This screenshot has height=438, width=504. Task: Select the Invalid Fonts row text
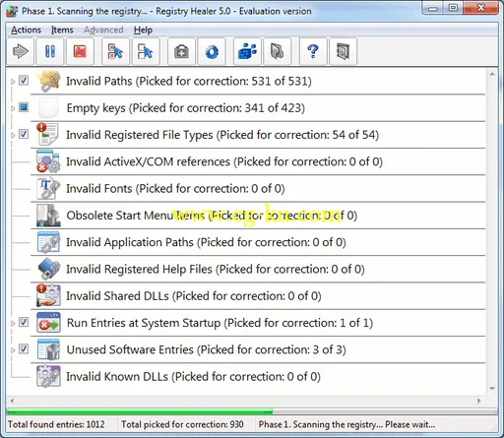(175, 189)
